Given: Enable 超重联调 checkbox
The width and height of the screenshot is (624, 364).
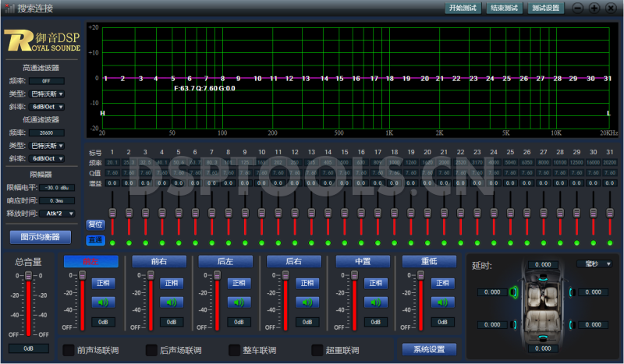Looking at the screenshot, I should [317, 350].
